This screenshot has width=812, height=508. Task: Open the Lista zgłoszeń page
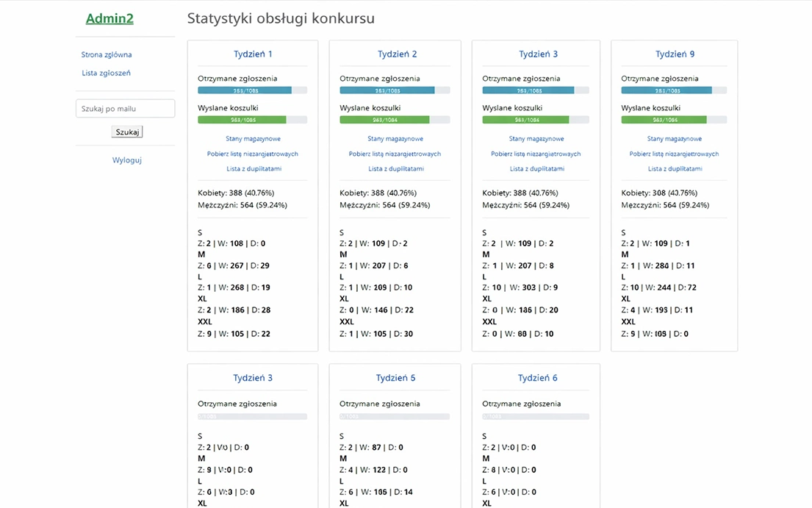coord(106,73)
